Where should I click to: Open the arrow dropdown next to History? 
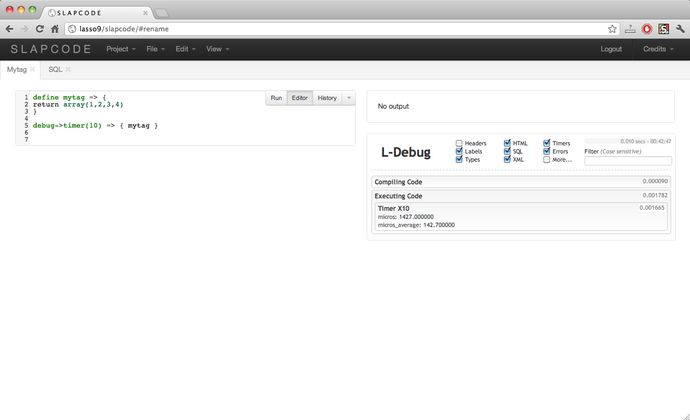point(348,98)
